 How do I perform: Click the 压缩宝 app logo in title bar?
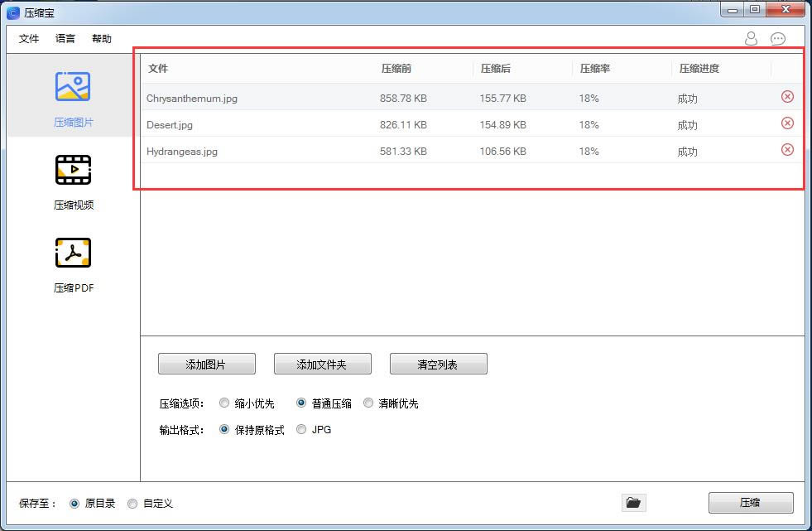(x=13, y=12)
